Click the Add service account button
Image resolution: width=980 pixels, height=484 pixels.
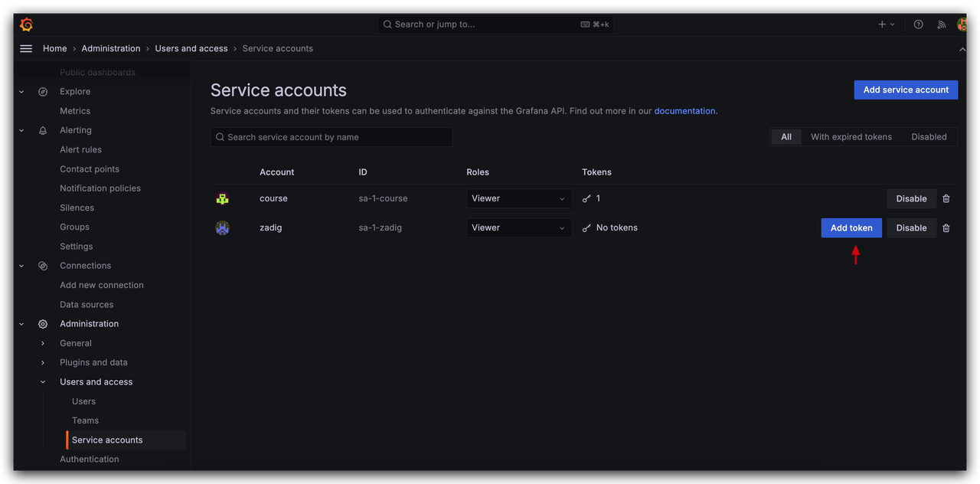[x=906, y=90]
